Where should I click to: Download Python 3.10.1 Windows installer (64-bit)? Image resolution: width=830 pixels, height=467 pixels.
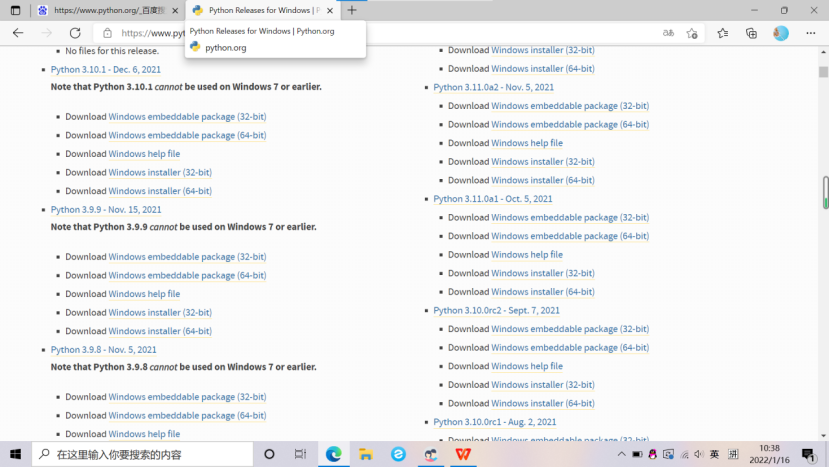tap(160, 191)
